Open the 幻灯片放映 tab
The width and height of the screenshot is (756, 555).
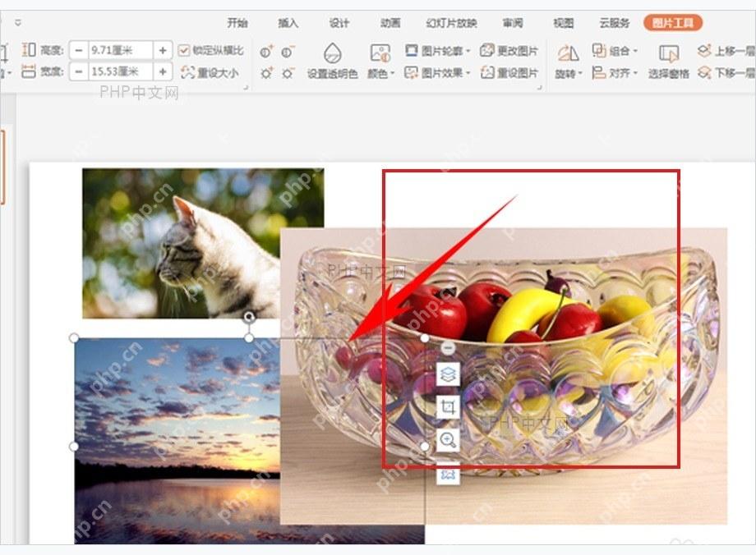451,23
